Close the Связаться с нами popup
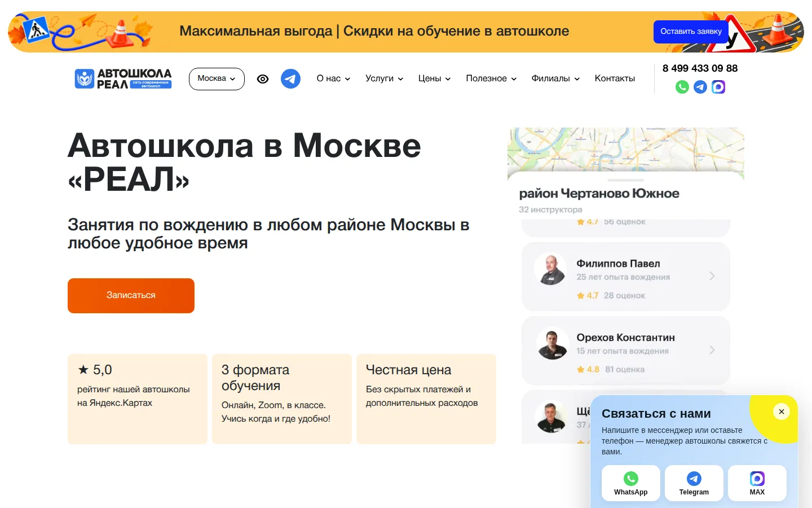 [x=782, y=411]
